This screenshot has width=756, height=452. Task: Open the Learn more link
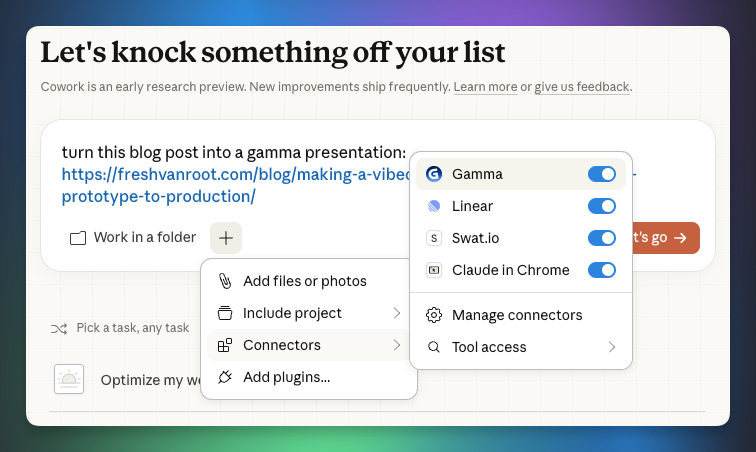pyautogui.click(x=485, y=87)
